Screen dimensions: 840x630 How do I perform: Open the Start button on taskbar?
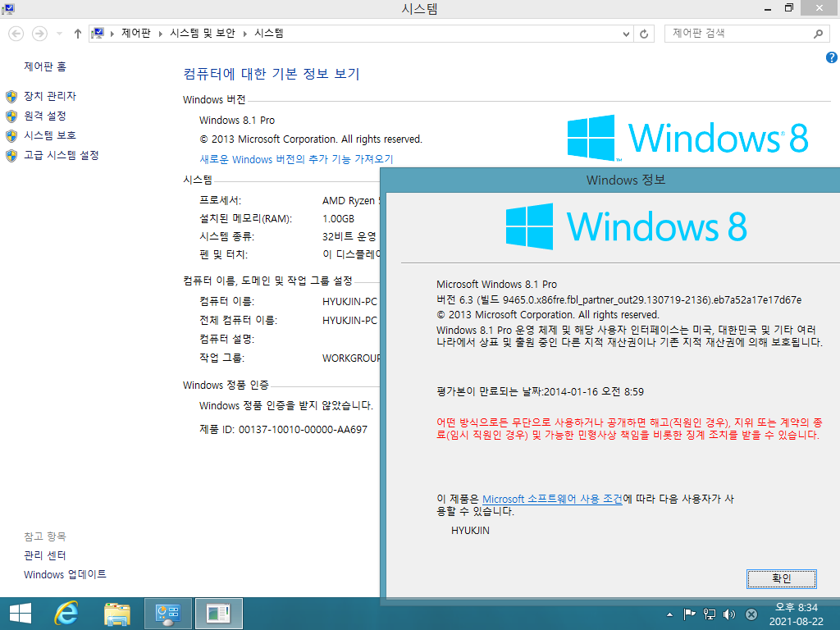[21, 614]
